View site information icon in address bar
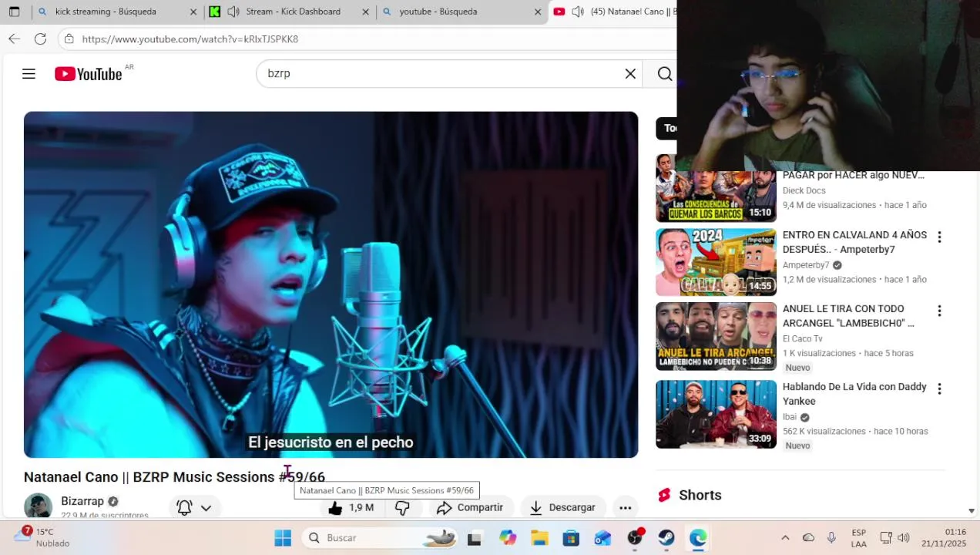Viewport: 980px width, 555px height. tap(69, 39)
